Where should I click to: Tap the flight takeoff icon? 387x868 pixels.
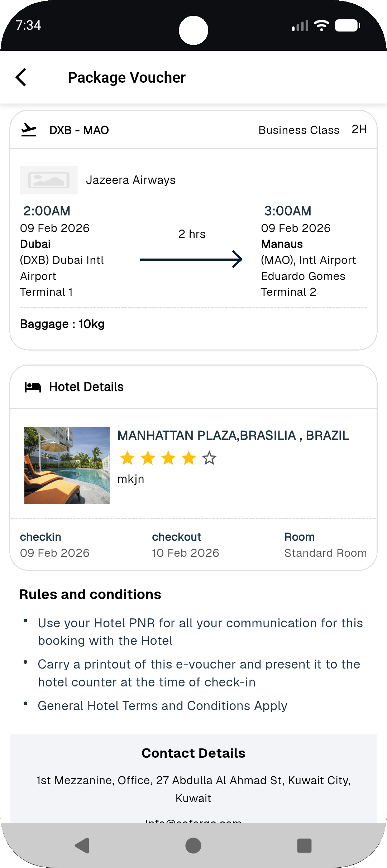pyautogui.click(x=29, y=130)
